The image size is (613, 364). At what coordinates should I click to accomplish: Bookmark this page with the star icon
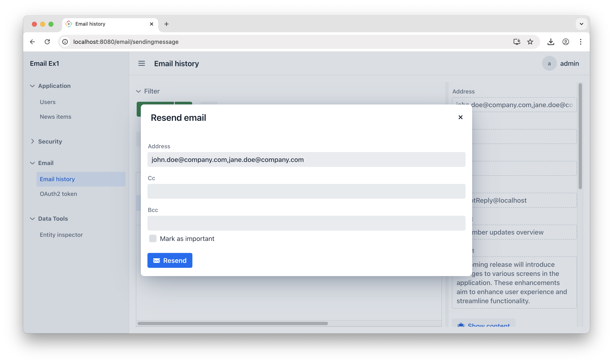[x=530, y=42]
